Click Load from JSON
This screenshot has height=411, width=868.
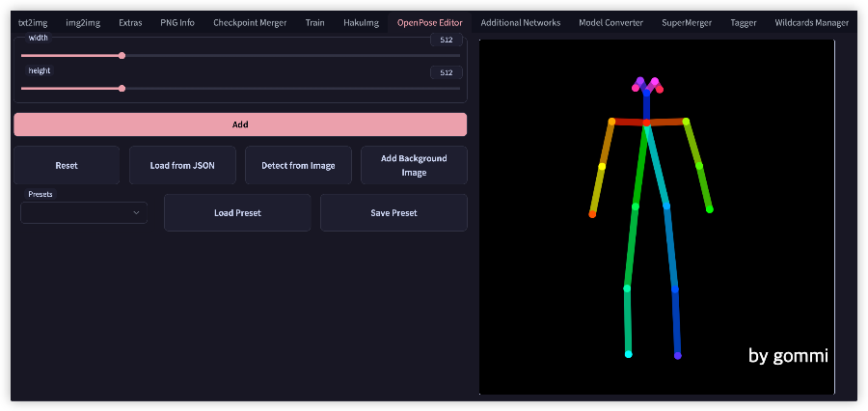click(x=182, y=165)
